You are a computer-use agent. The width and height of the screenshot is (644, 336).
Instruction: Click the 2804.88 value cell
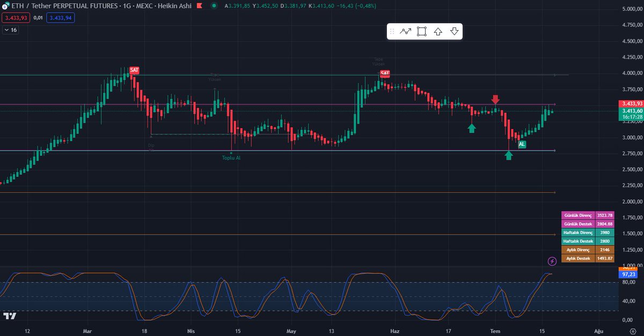pyautogui.click(x=605, y=224)
